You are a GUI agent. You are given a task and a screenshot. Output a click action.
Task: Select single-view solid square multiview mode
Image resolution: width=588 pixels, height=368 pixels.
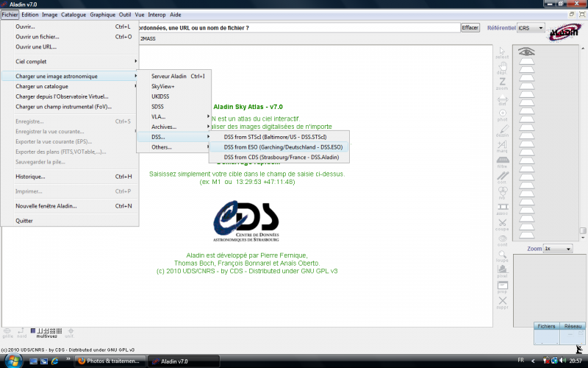pyautogui.click(x=33, y=330)
